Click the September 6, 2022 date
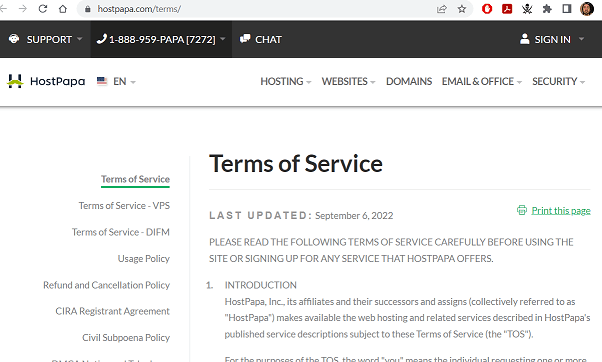 354,216
